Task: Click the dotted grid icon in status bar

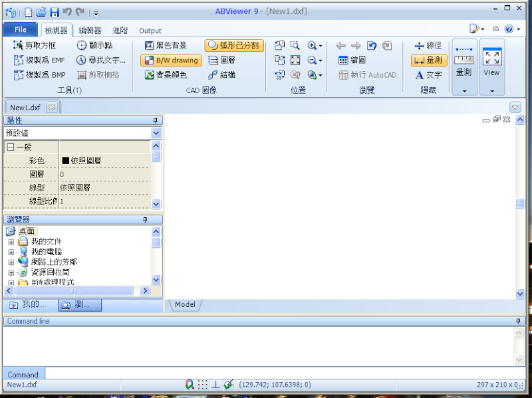Action: tap(203, 385)
